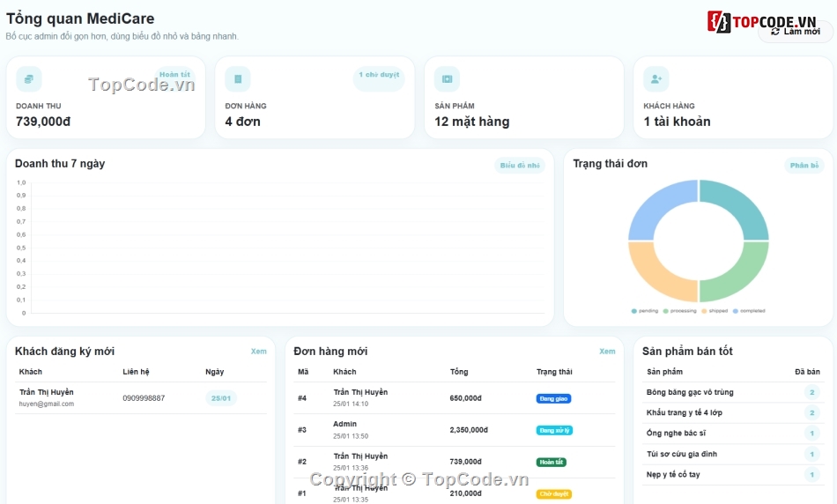Click customer email huyen@gmail.com
The height and width of the screenshot is (504, 837).
pyautogui.click(x=47, y=404)
